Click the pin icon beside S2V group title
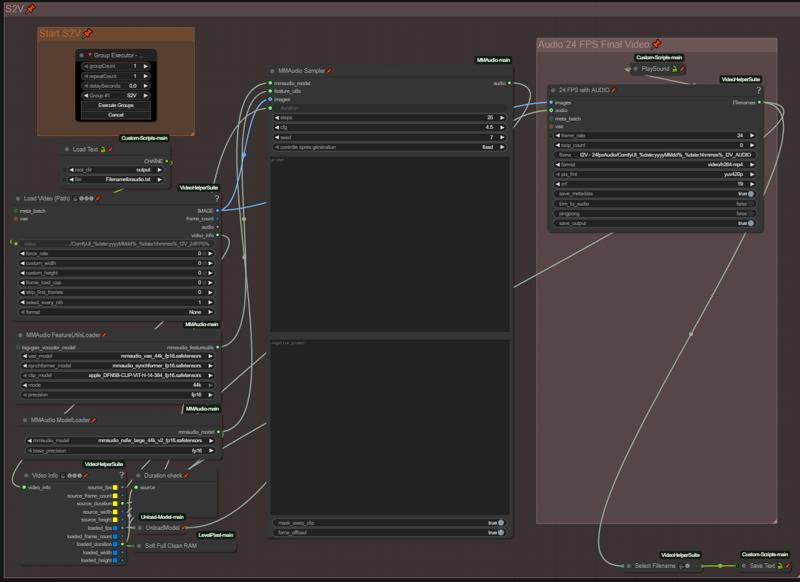 coord(31,8)
